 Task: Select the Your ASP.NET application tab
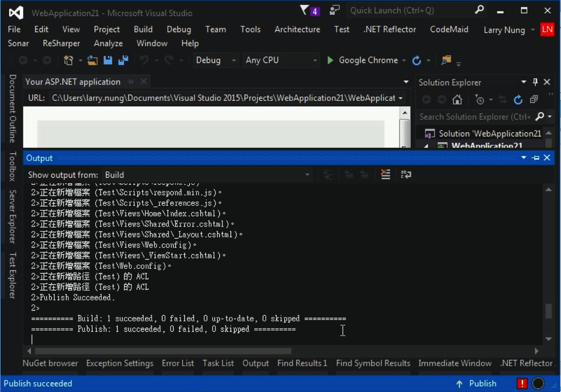click(73, 82)
